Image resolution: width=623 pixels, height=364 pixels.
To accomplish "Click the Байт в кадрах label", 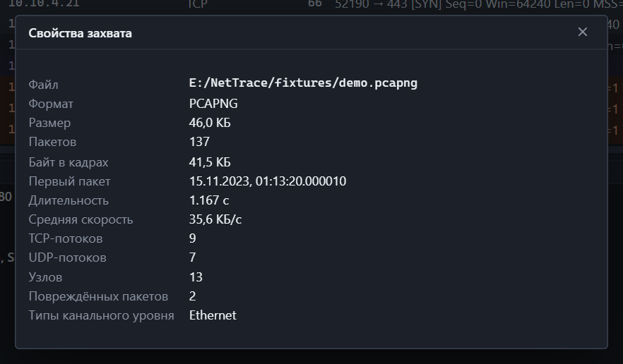I will [69, 162].
